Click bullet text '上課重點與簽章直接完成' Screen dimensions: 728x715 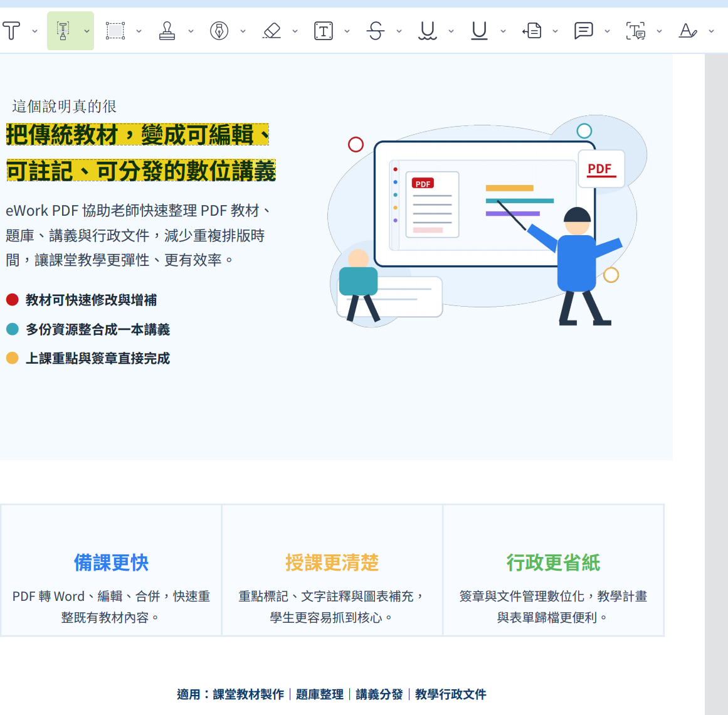click(x=97, y=358)
